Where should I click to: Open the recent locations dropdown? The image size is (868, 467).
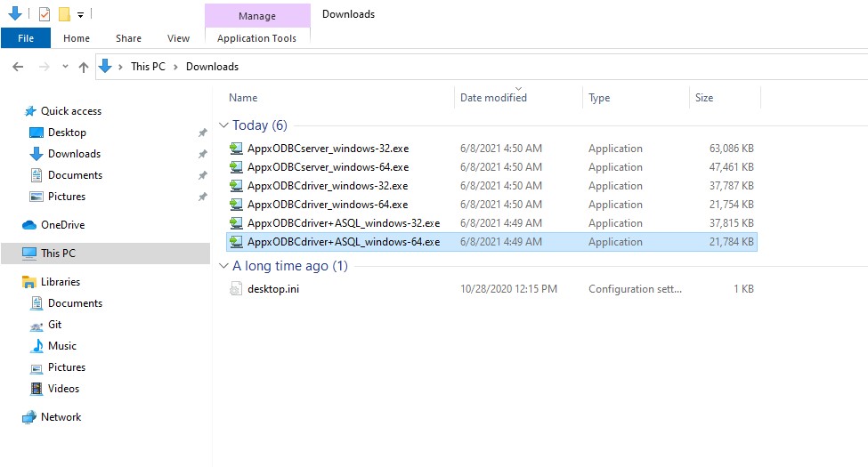tap(65, 67)
